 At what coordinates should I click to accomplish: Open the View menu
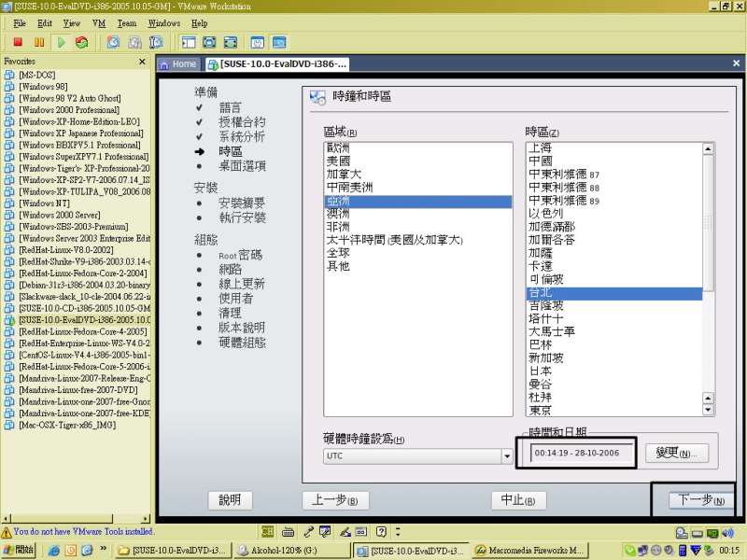point(72,23)
